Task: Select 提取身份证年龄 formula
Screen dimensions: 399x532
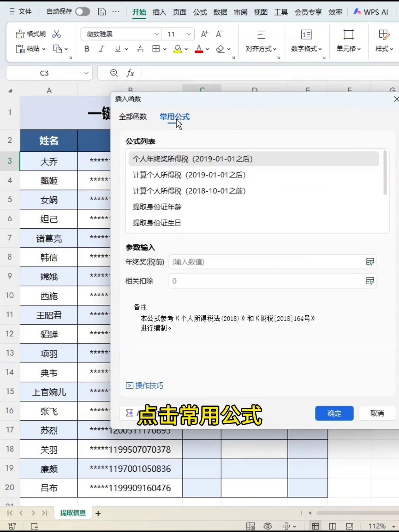Action: click(254, 207)
